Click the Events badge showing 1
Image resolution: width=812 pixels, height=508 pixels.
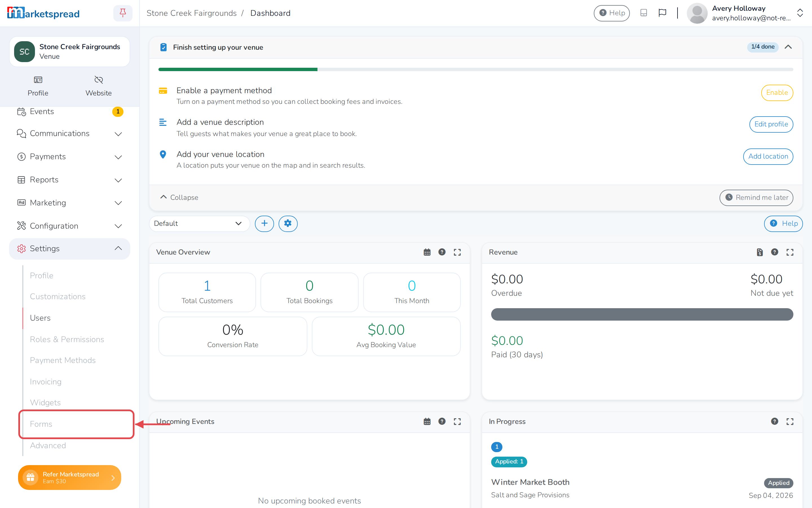point(118,111)
